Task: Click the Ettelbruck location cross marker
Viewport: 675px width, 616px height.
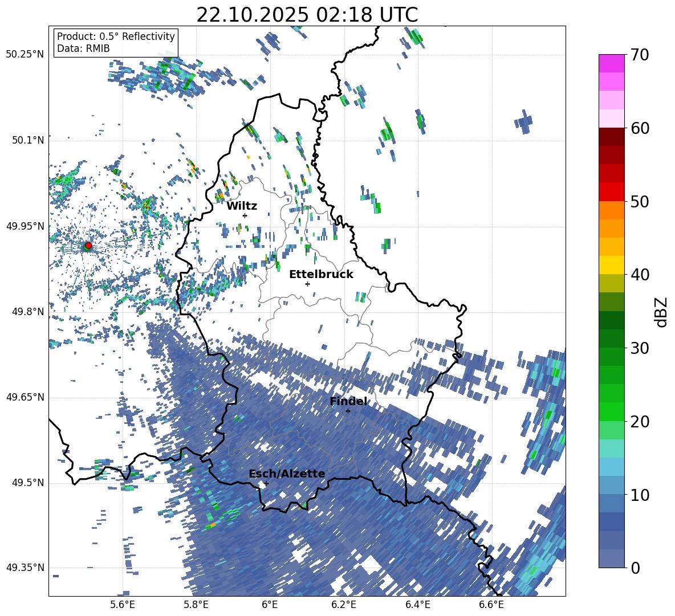Action: pyautogui.click(x=307, y=284)
